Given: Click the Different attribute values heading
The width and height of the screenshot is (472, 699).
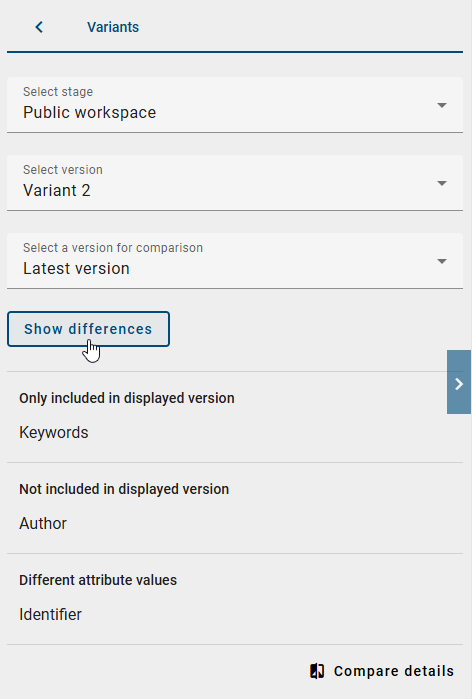Looking at the screenshot, I should coord(98,580).
